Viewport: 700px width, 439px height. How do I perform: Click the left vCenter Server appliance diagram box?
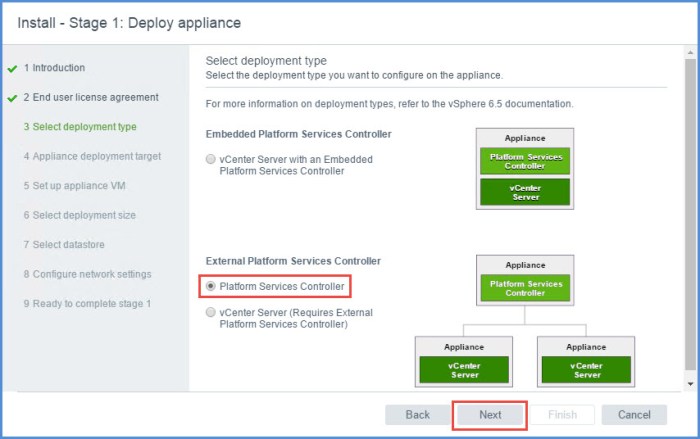(x=464, y=362)
